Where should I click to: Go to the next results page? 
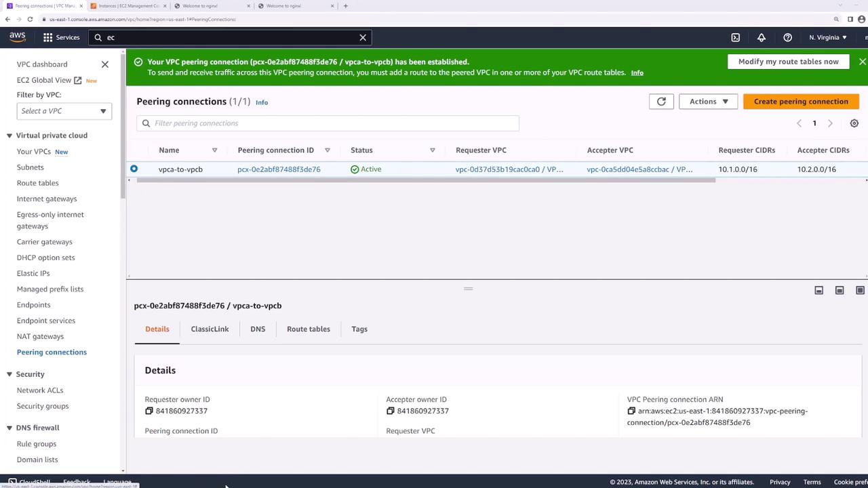click(x=830, y=123)
